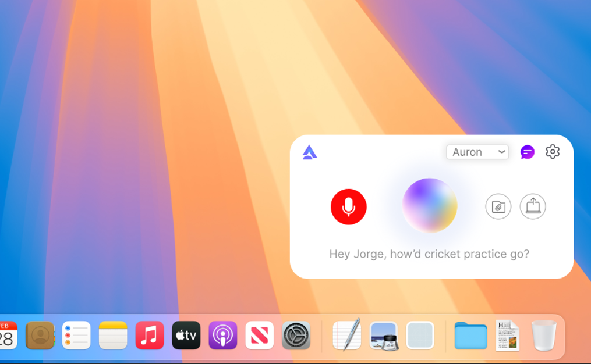Open System Settings from the dock
This screenshot has width=591, height=364.
tap(296, 336)
